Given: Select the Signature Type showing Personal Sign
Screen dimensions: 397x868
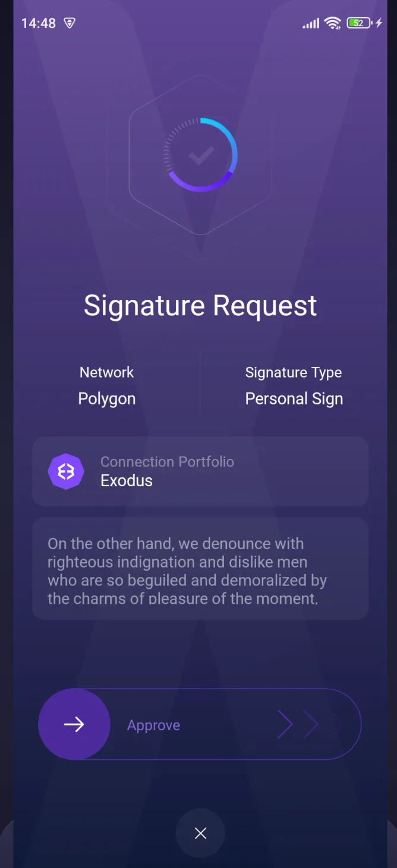Looking at the screenshot, I should click(x=294, y=372).
